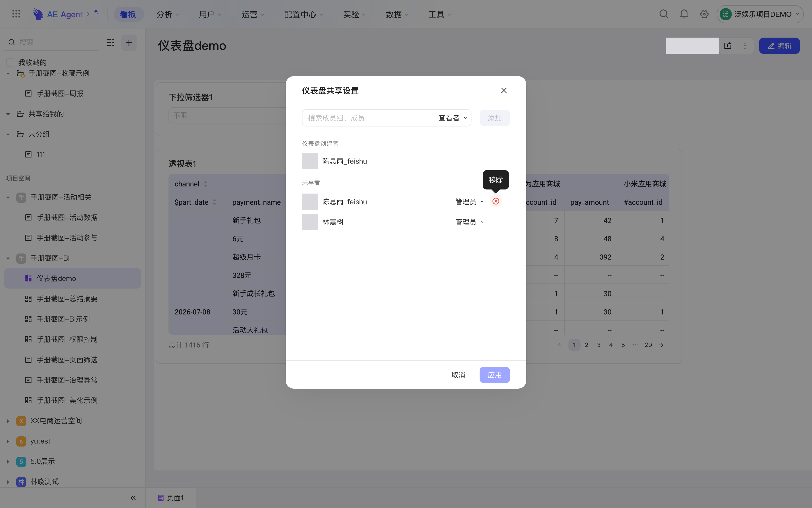The image size is (812, 508).
Task: Open the 运营 menu
Action: (253, 14)
